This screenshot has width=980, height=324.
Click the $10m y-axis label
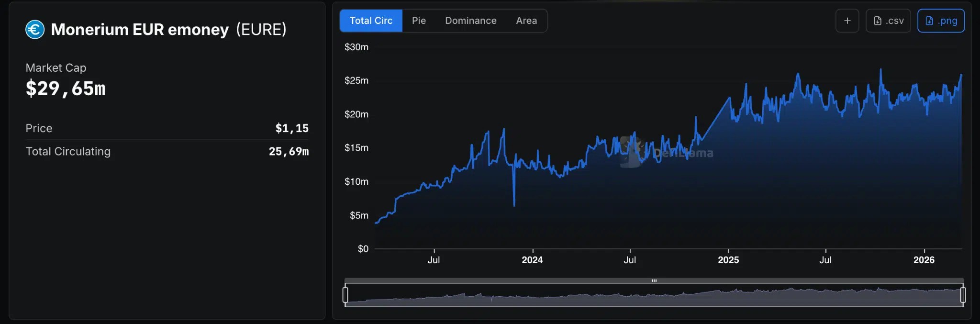(x=356, y=181)
